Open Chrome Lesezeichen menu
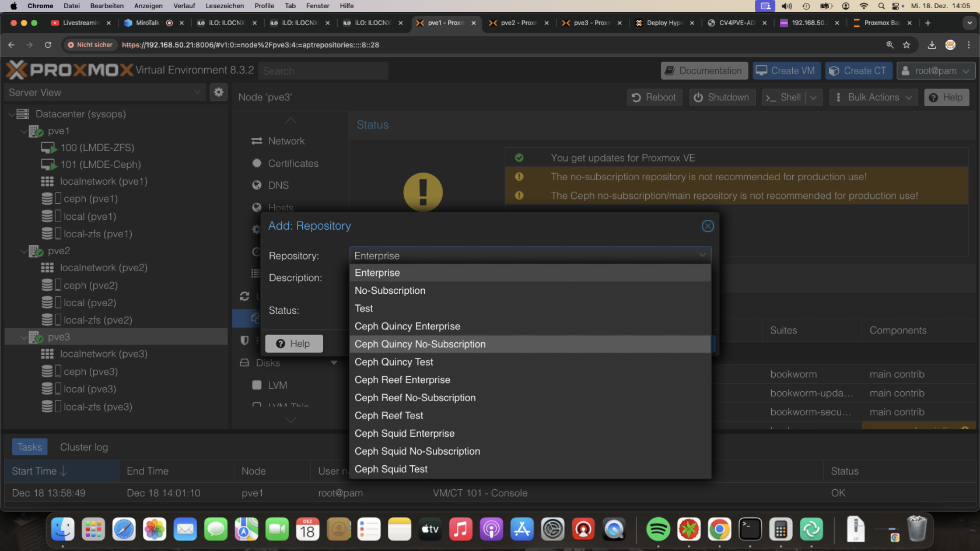This screenshot has height=551, width=980. pyautogui.click(x=225, y=6)
